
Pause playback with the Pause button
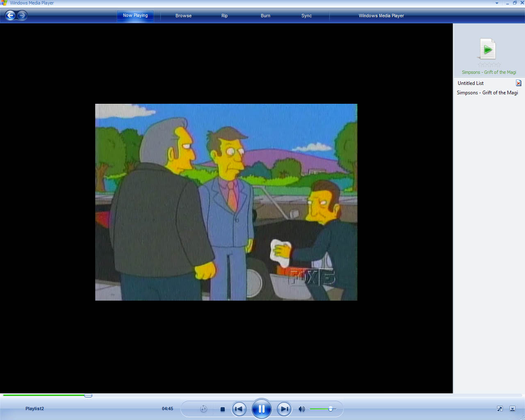pyautogui.click(x=261, y=409)
